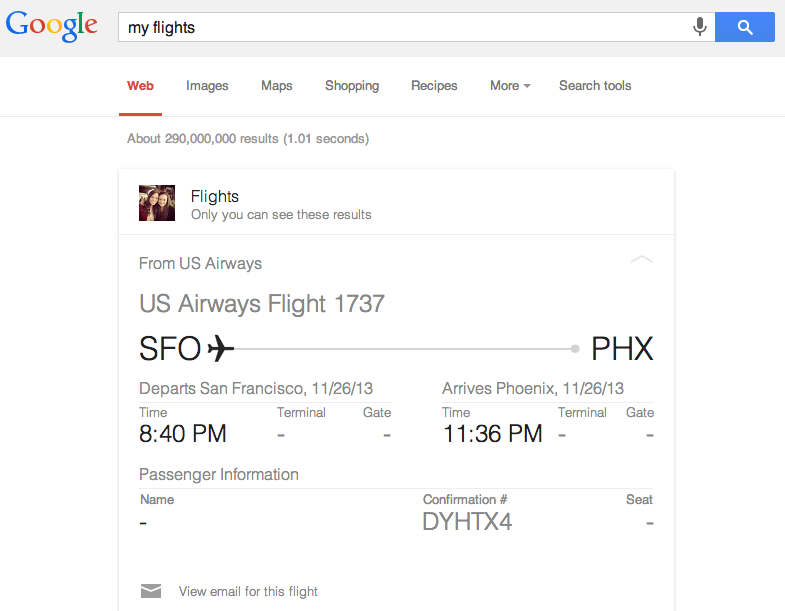The height and width of the screenshot is (611, 785).
Task: Select the Web tab
Action: pos(140,86)
